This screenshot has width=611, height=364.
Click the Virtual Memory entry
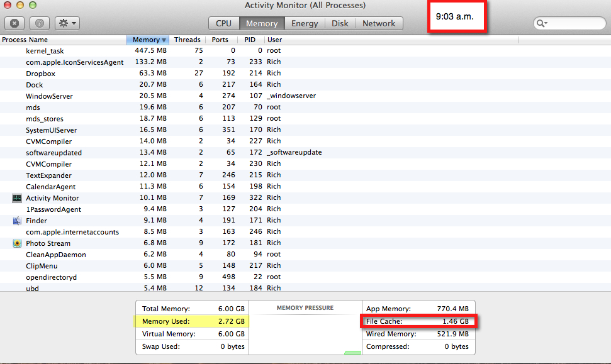coord(193,334)
